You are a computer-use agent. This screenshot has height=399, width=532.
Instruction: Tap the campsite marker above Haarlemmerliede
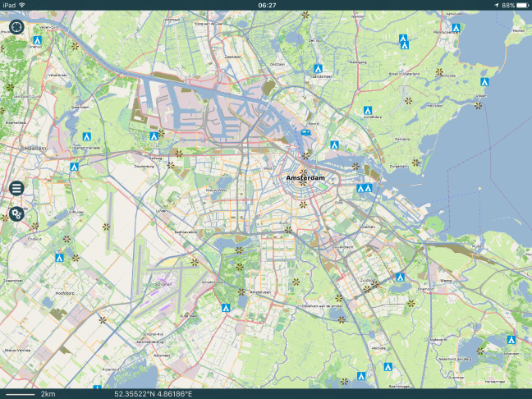click(86, 136)
